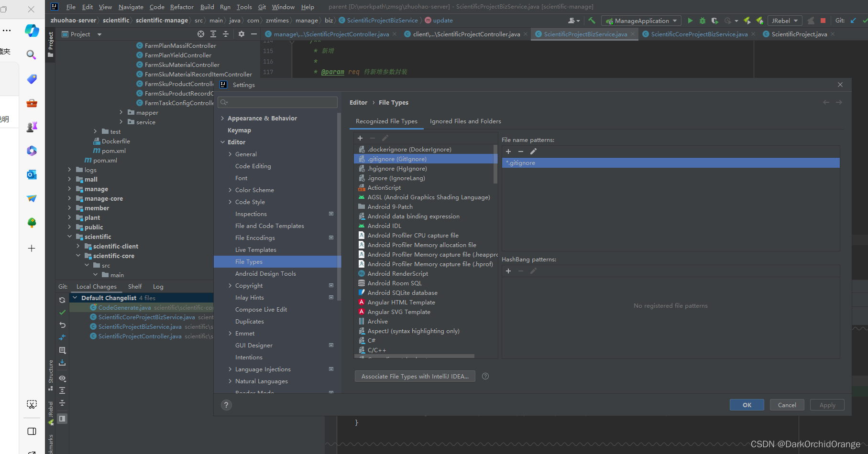Viewport: 868px width, 454px height.
Task: Click Select Opened File target icon
Action: tap(201, 34)
